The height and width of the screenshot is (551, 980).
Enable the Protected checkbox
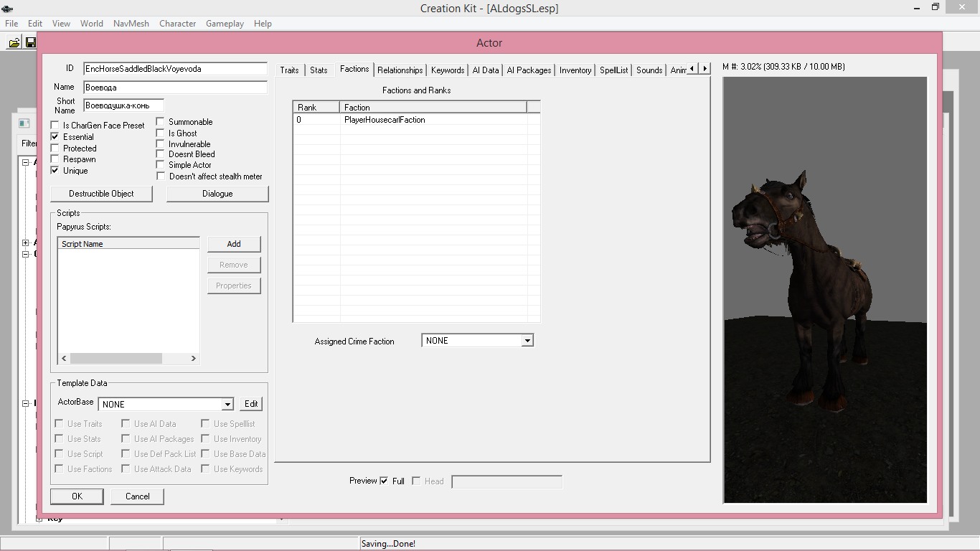click(x=55, y=148)
